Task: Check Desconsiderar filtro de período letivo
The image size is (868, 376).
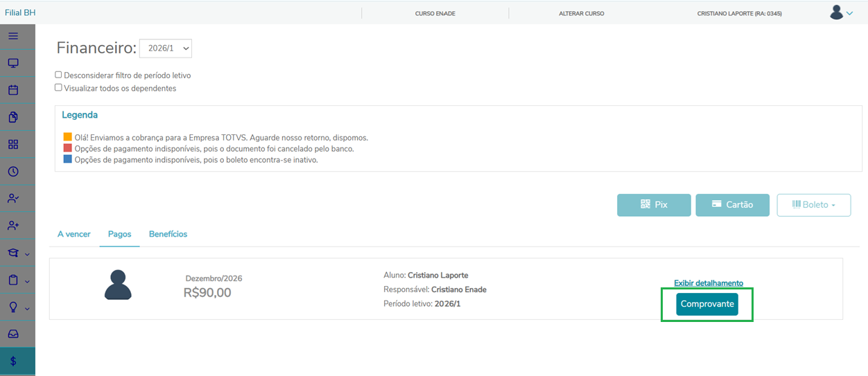Action: point(58,75)
